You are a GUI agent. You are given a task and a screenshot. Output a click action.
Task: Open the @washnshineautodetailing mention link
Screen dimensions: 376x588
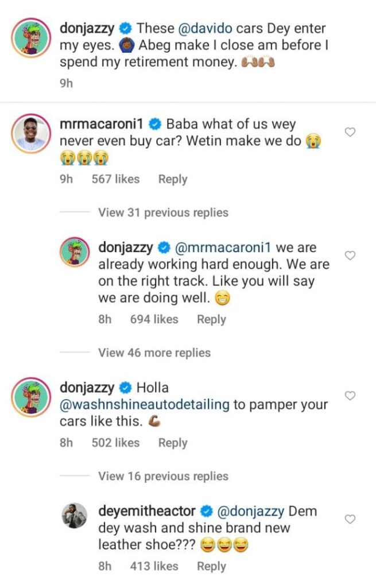click(x=145, y=404)
